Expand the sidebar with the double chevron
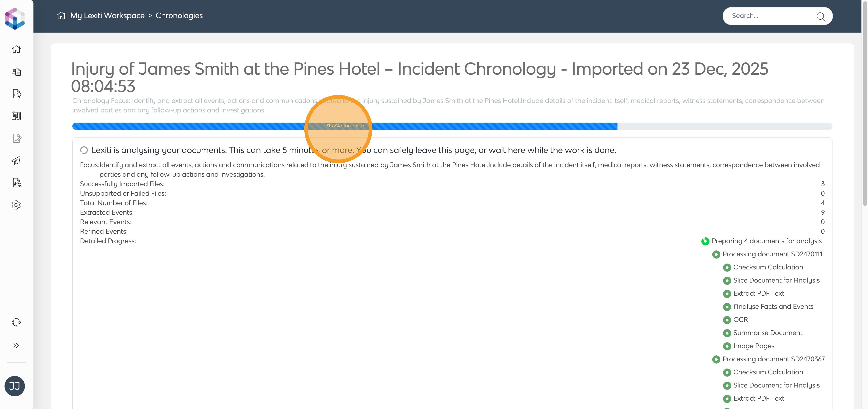The width and height of the screenshot is (868, 409). 16,345
